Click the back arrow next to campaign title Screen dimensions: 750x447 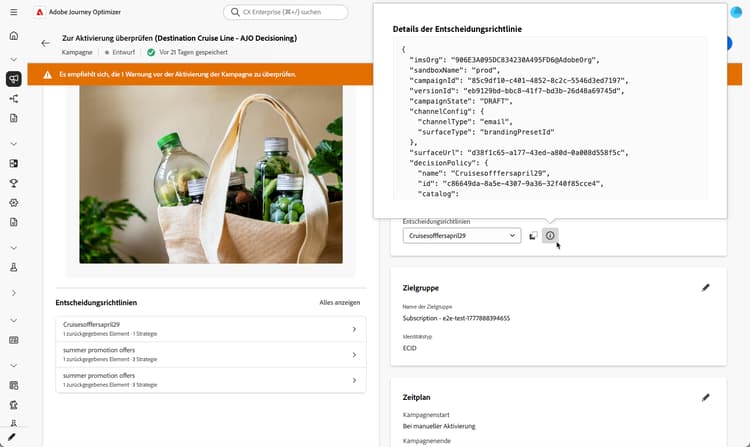pos(45,43)
